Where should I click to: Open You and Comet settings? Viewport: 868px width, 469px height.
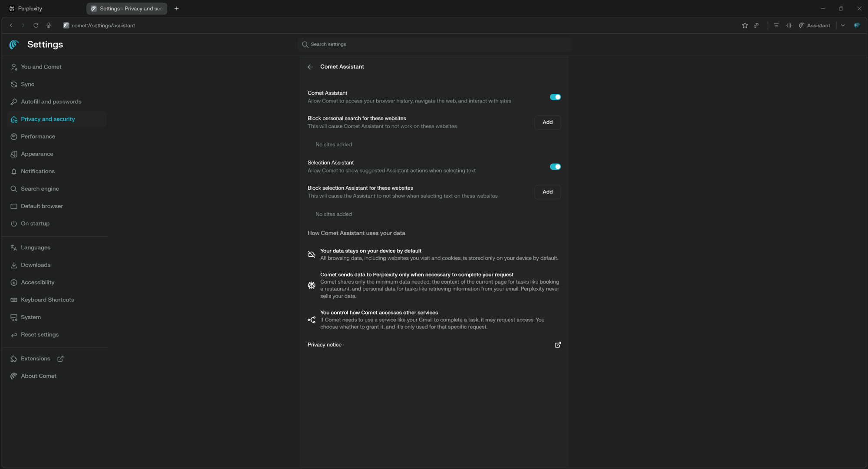click(x=56, y=67)
